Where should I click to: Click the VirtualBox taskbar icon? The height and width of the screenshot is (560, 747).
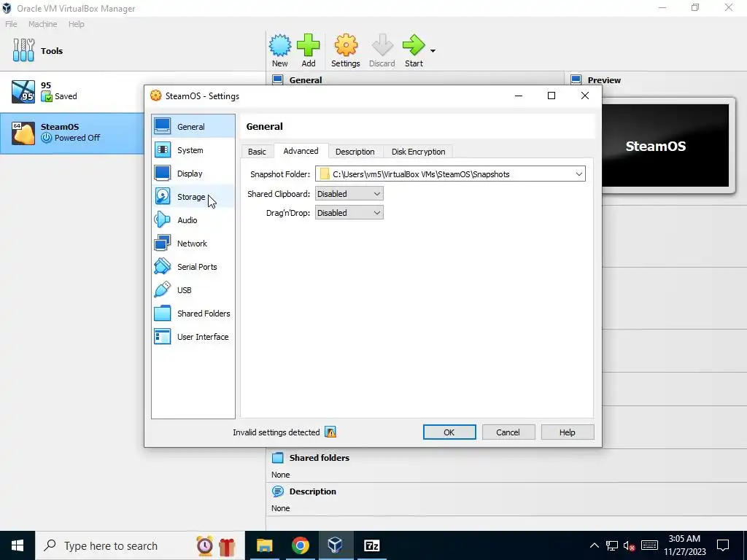pyautogui.click(x=336, y=545)
